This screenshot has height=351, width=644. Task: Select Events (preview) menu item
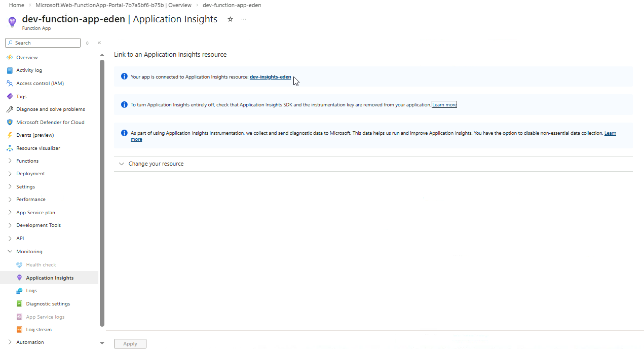pos(35,135)
